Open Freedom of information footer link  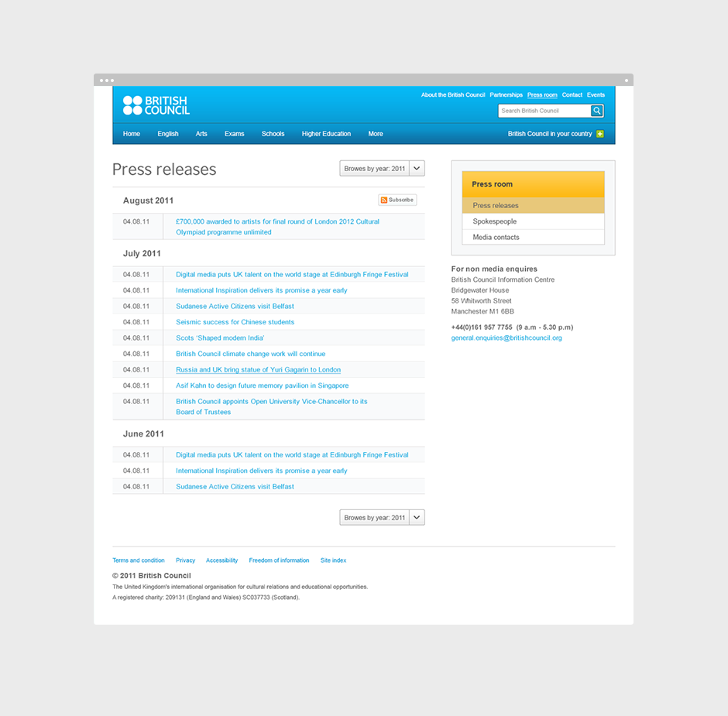click(x=279, y=560)
